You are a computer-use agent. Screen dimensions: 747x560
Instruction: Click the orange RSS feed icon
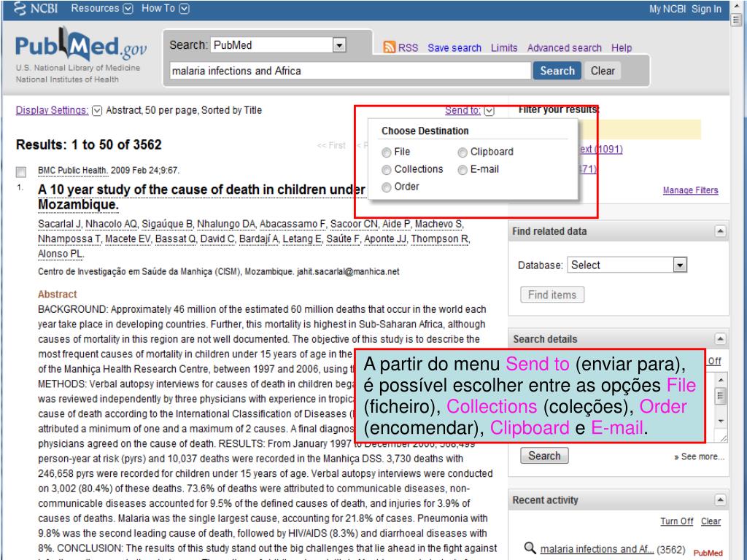click(390, 47)
